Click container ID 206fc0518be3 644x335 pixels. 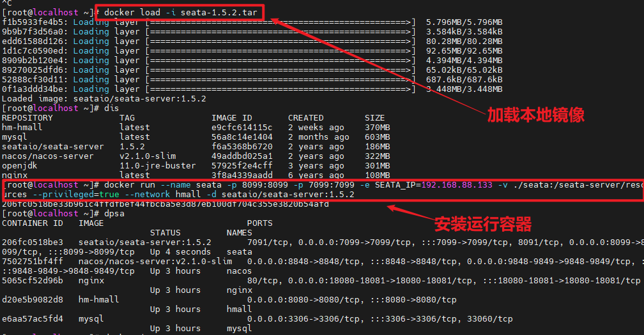[33, 242]
